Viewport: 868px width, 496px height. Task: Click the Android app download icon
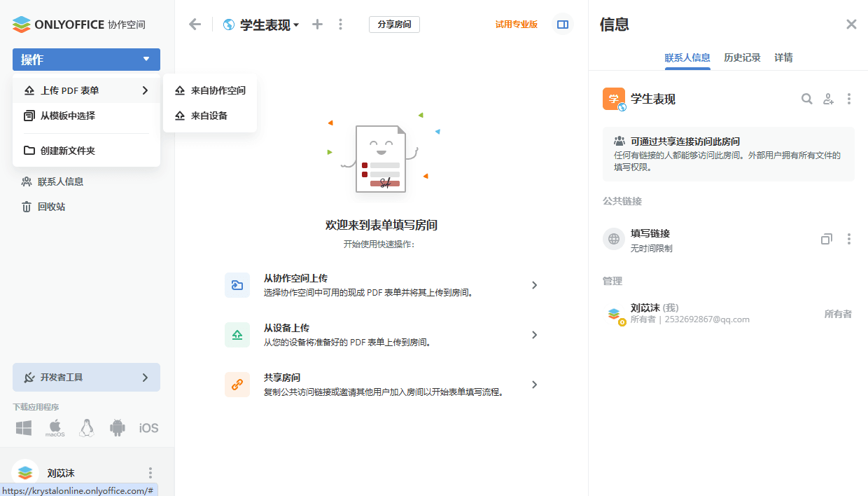118,428
